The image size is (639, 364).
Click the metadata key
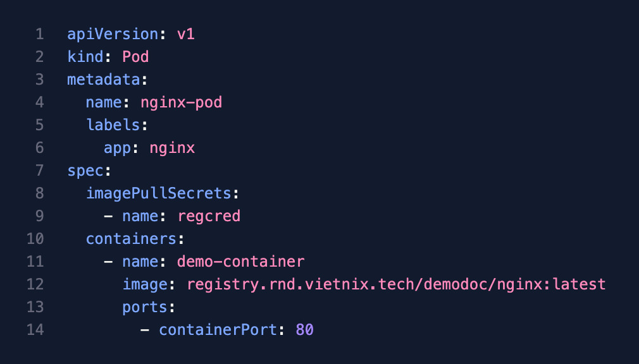tap(104, 80)
